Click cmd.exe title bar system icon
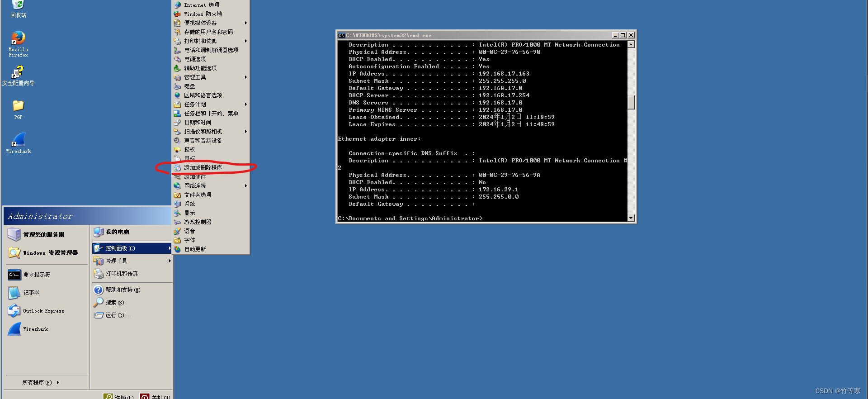Viewport: 868px width, 399px height. (342, 35)
